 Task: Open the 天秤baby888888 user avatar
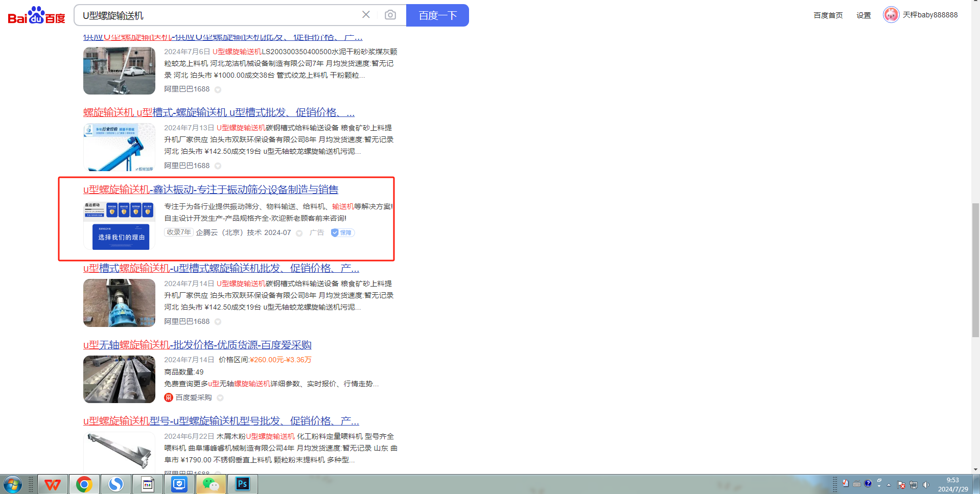click(x=891, y=15)
